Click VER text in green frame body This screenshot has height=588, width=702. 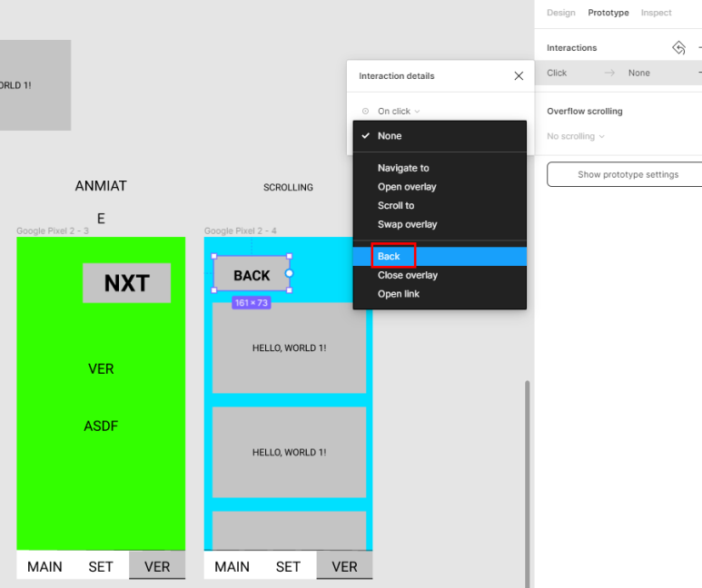pos(101,368)
